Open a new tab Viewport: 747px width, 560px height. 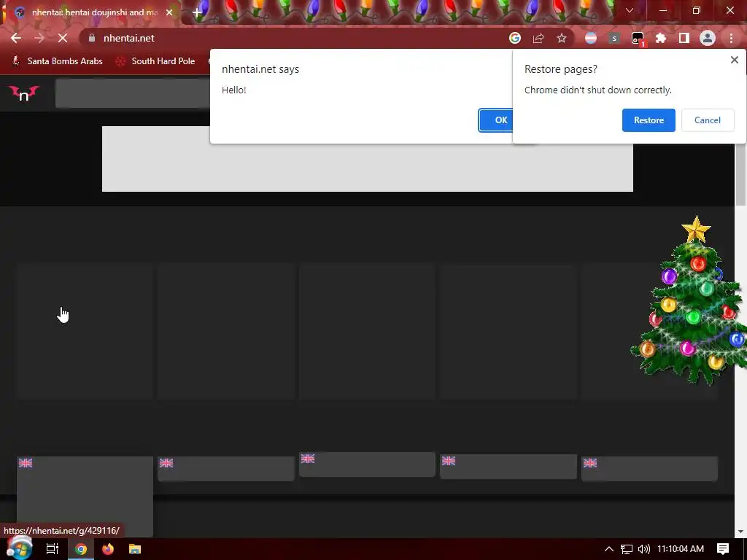(197, 13)
